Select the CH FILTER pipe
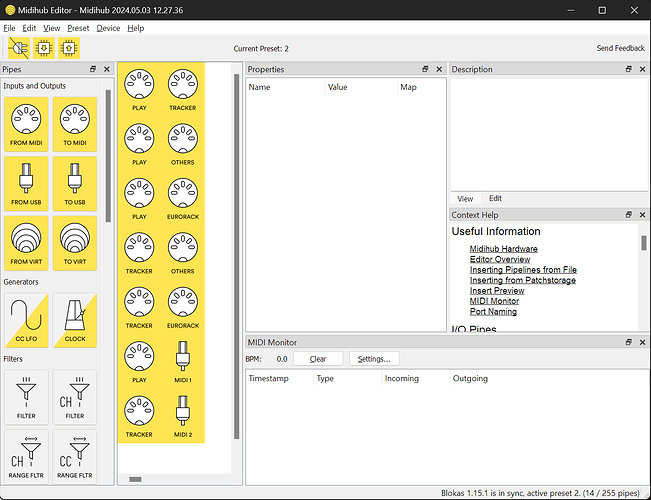 pyautogui.click(x=75, y=397)
